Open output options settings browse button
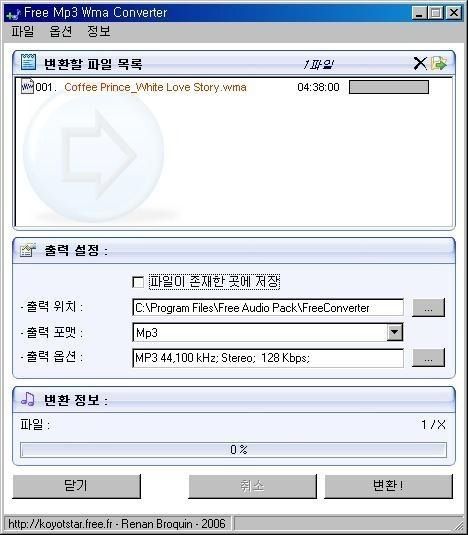 428,358
